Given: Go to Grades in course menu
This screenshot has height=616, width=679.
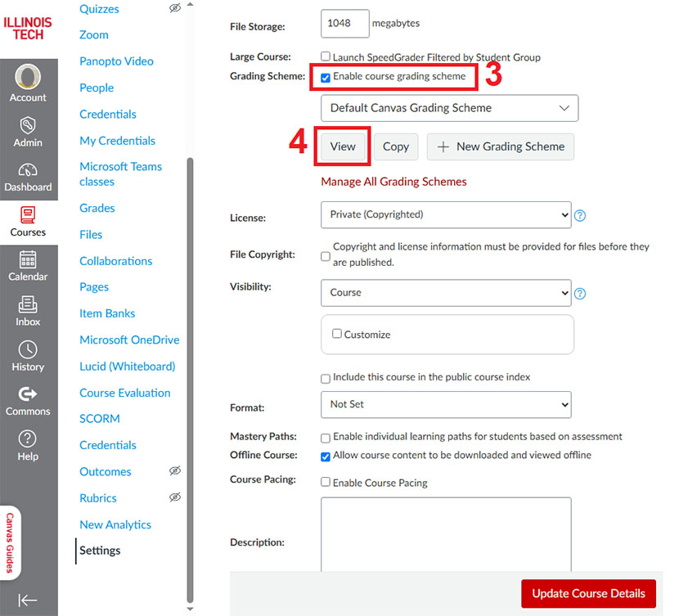Looking at the screenshot, I should click(x=97, y=208).
